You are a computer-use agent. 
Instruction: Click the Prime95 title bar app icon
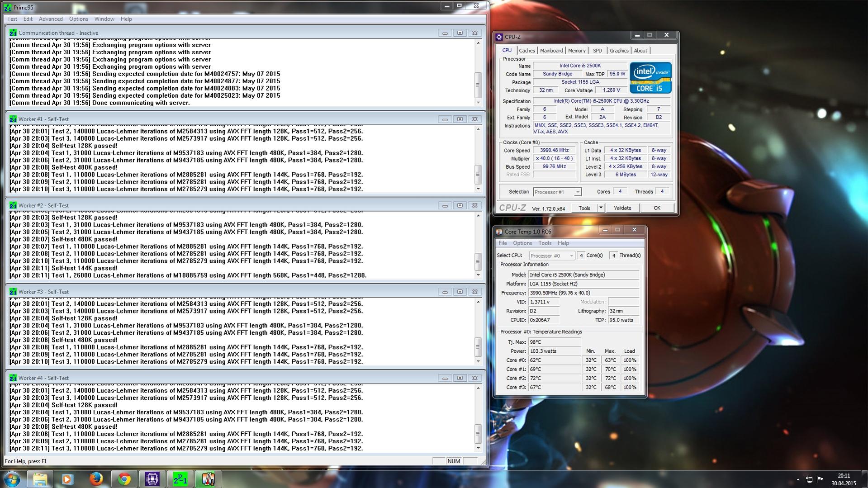(8, 7)
